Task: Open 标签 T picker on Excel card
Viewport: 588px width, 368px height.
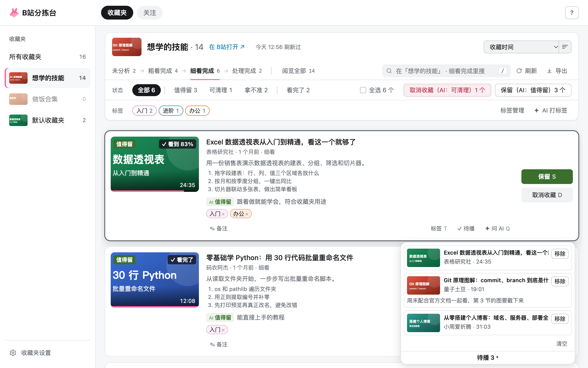Action: pyautogui.click(x=438, y=229)
